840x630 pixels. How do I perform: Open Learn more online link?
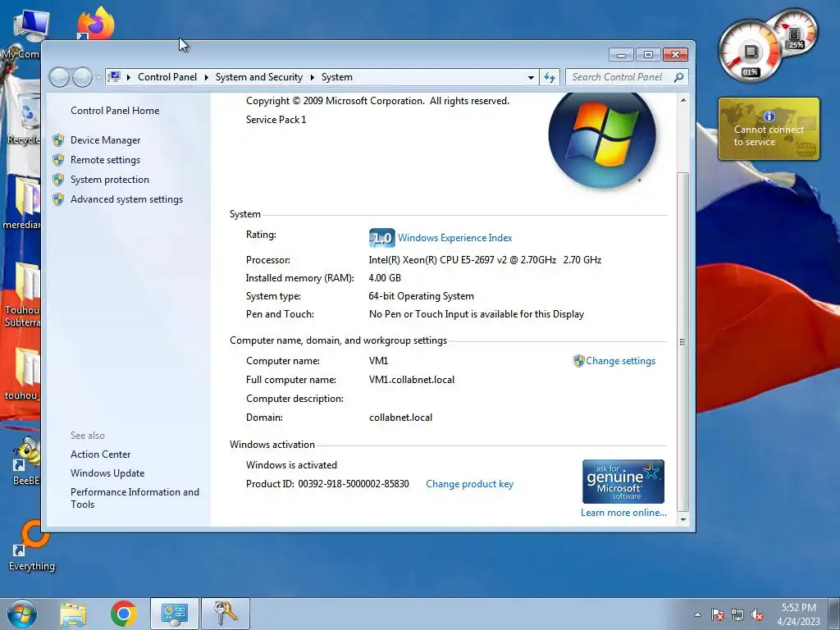[623, 513]
